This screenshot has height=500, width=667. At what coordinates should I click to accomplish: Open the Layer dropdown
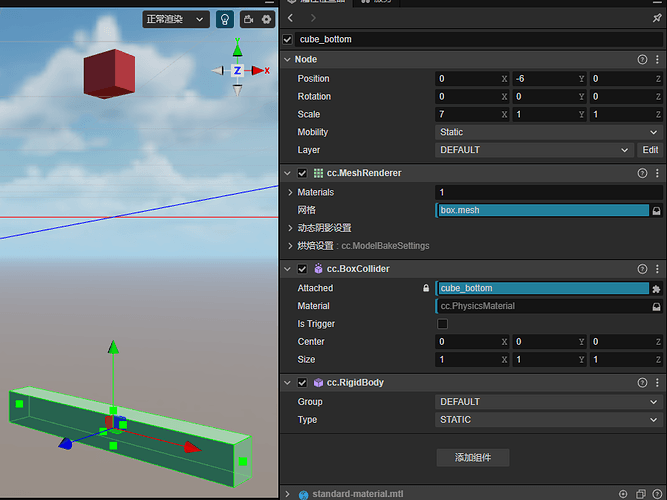click(534, 150)
